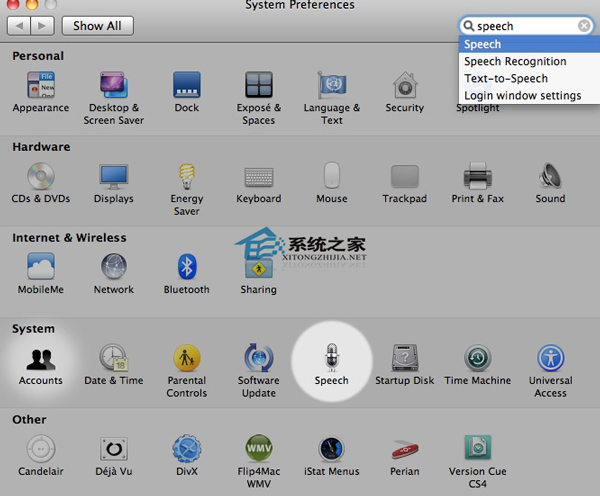Launch the Software Update pane
Image resolution: width=600 pixels, height=496 pixels.
[x=258, y=358]
